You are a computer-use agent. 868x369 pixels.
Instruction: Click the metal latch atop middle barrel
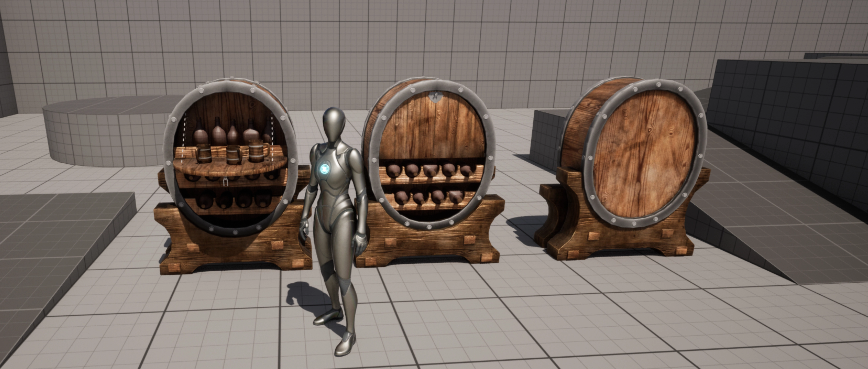pos(436,97)
